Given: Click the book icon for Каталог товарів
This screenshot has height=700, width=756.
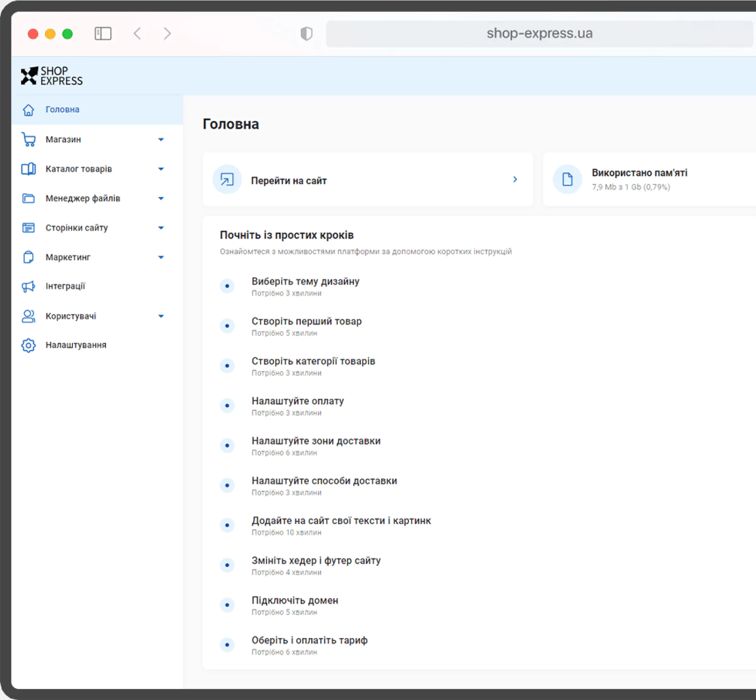Looking at the screenshot, I should (28, 169).
